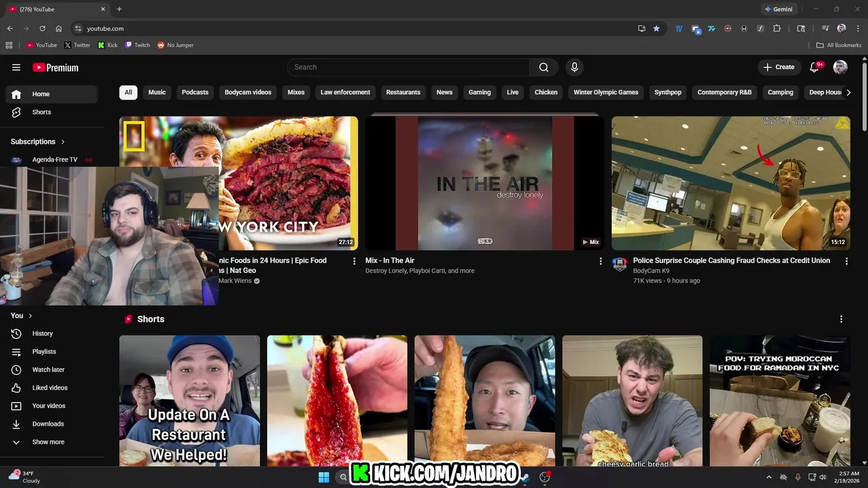Image resolution: width=868 pixels, height=488 pixels.
Task: Select the Law enforcement filter chip
Action: (x=345, y=92)
